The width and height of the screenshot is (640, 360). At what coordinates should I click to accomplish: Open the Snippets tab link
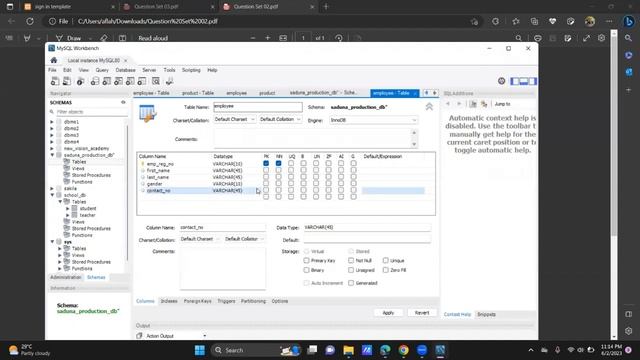[x=487, y=315]
